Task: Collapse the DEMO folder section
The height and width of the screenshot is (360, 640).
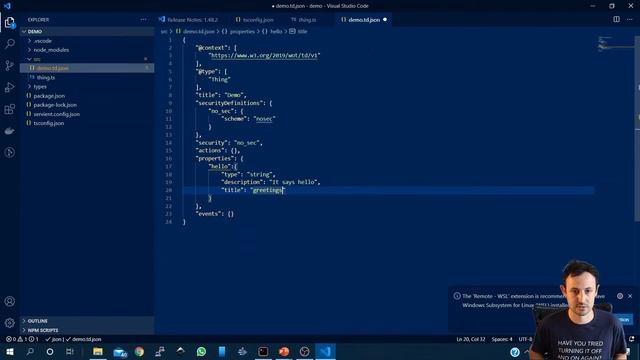Action: 87,31
